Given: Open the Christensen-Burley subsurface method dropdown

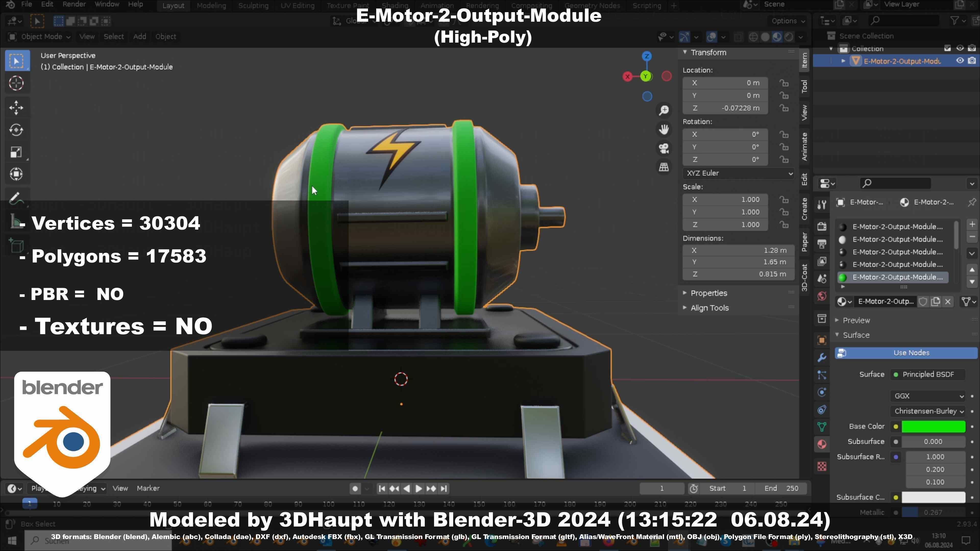Looking at the screenshot, I should 927,411.
